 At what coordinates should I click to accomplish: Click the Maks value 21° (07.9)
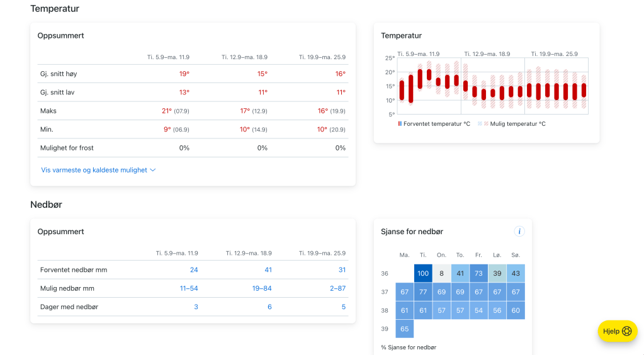tap(176, 111)
